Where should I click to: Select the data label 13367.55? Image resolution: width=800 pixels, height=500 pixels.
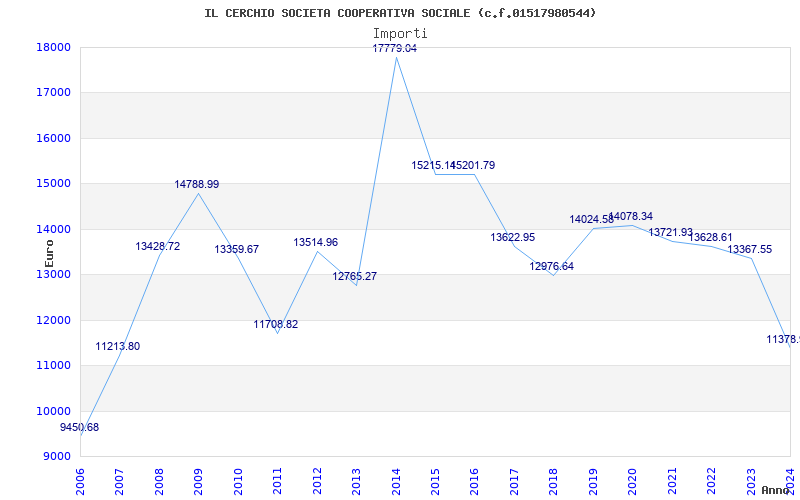click(749, 249)
